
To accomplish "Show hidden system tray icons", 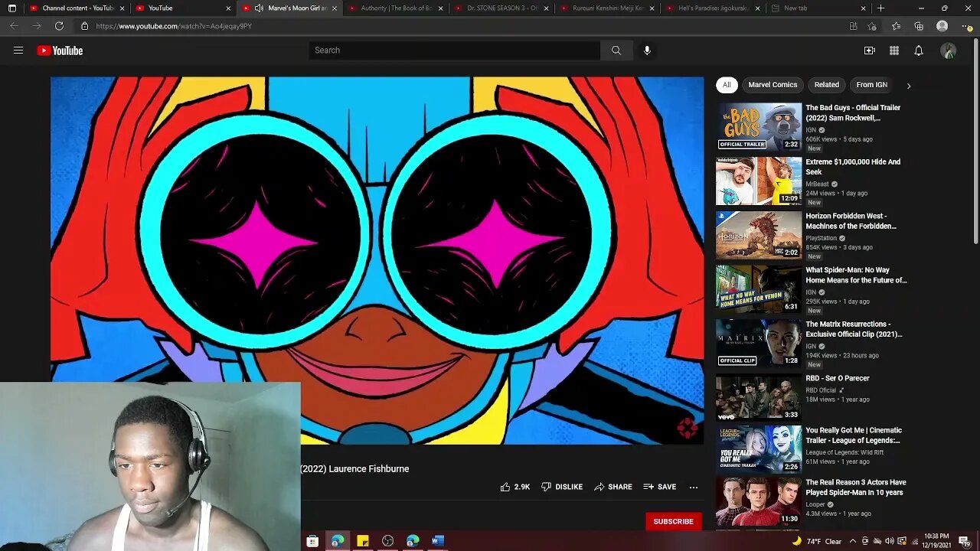I will point(853,541).
